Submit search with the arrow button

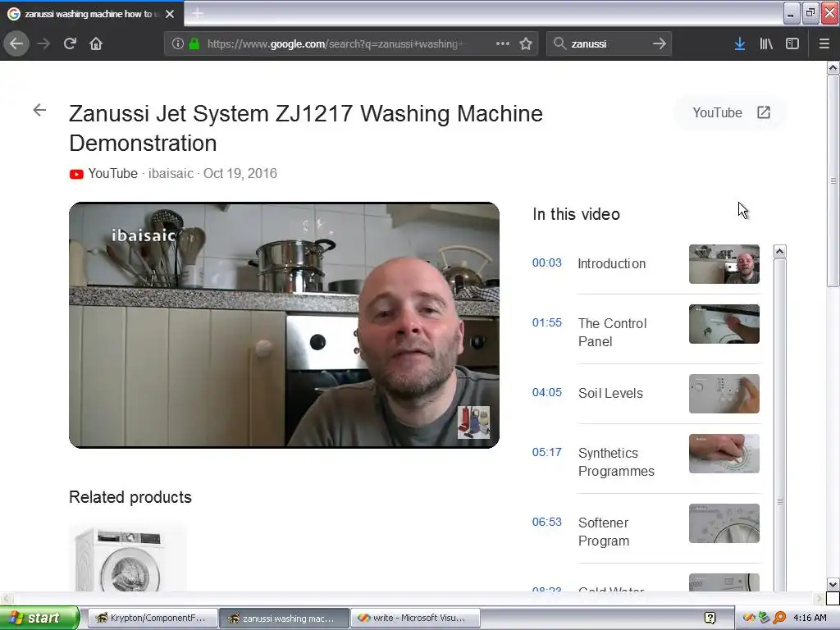pos(660,43)
